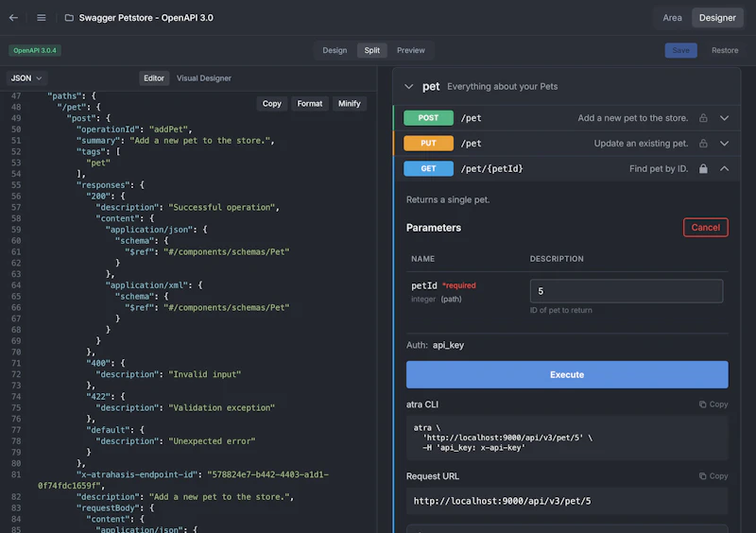Open the Visual Designer tab
The height and width of the screenshot is (533, 756).
(204, 78)
